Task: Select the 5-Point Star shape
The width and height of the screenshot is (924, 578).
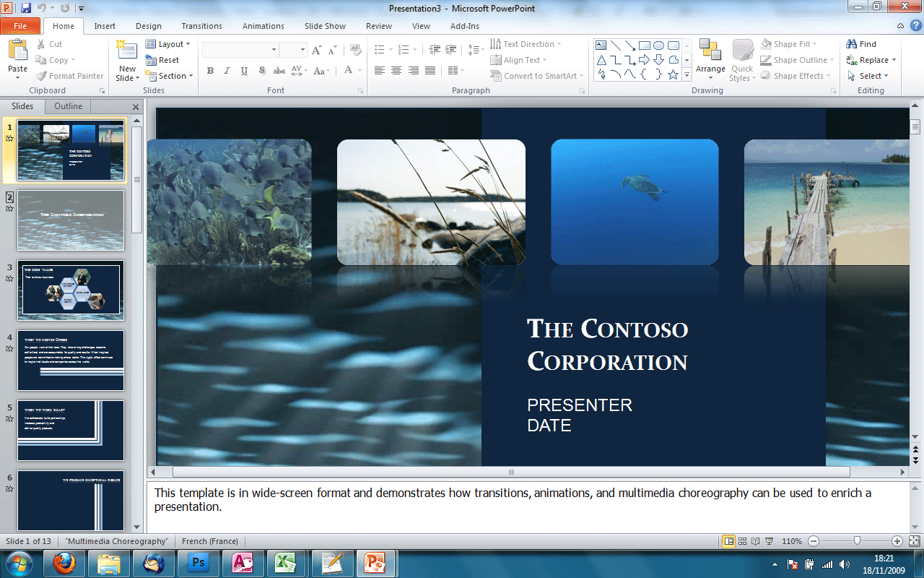Action: (674, 74)
